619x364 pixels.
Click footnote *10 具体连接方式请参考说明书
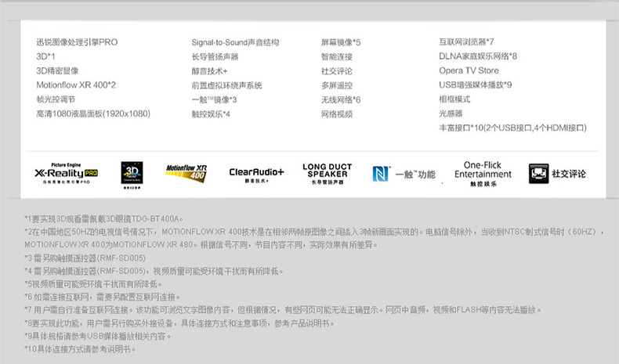pos(80,349)
